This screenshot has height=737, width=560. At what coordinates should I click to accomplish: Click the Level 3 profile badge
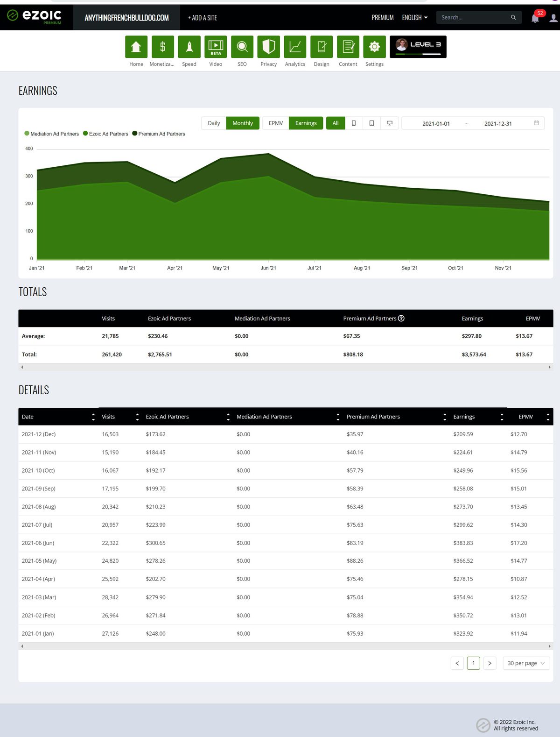coord(418,47)
